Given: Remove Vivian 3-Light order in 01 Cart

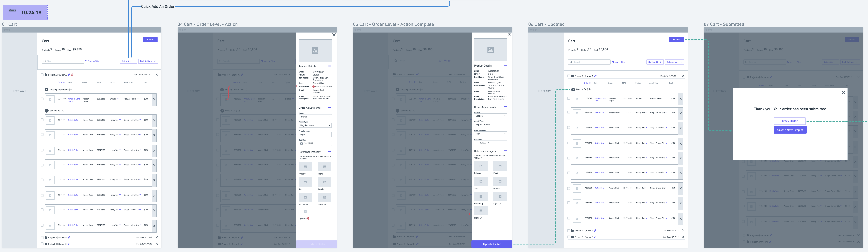Looking at the screenshot, I should pyautogui.click(x=154, y=99).
